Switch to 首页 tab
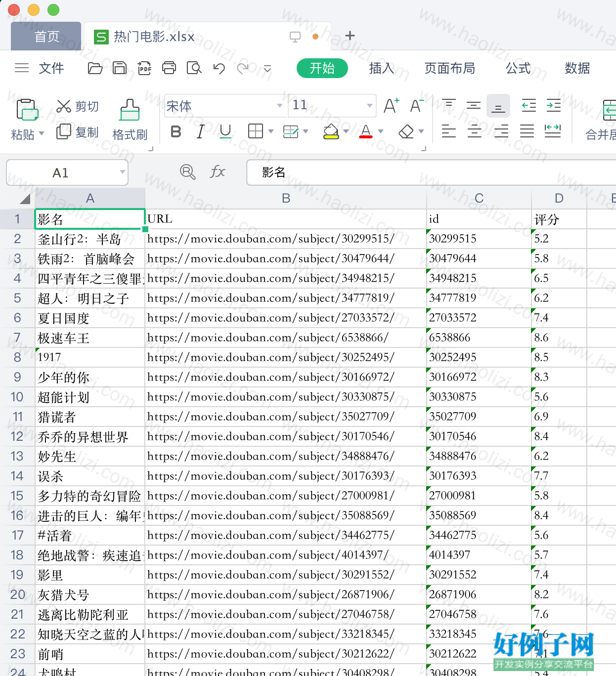 pyautogui.click(x=46, y=36)
